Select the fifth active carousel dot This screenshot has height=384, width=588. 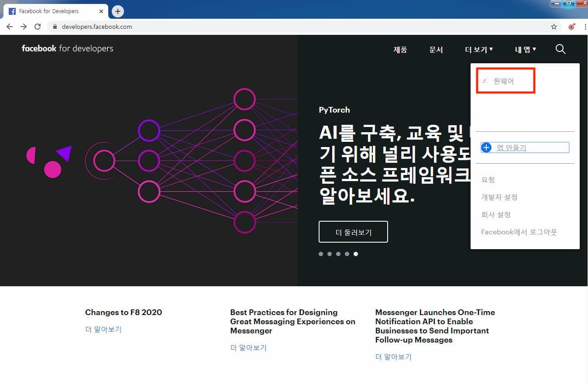click(x=356, y=254)
